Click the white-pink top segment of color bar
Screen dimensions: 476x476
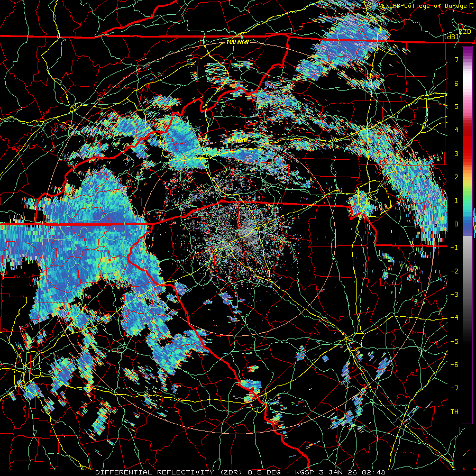(467, 80)
